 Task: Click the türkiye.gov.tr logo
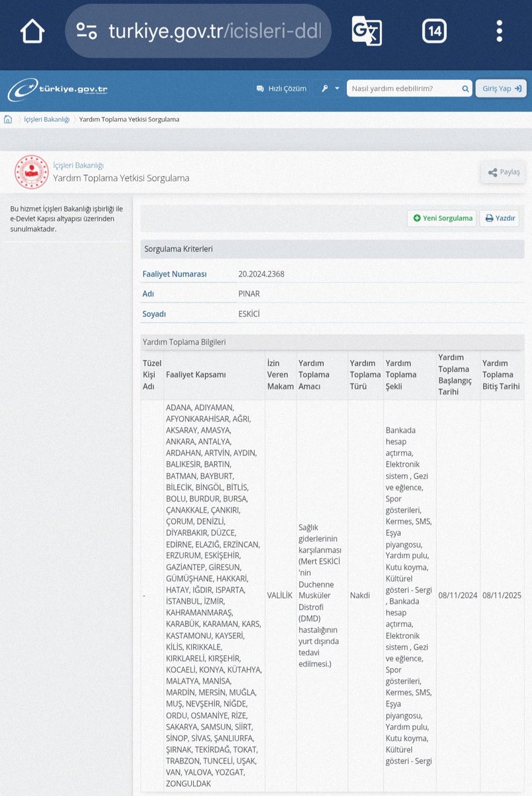58,90
